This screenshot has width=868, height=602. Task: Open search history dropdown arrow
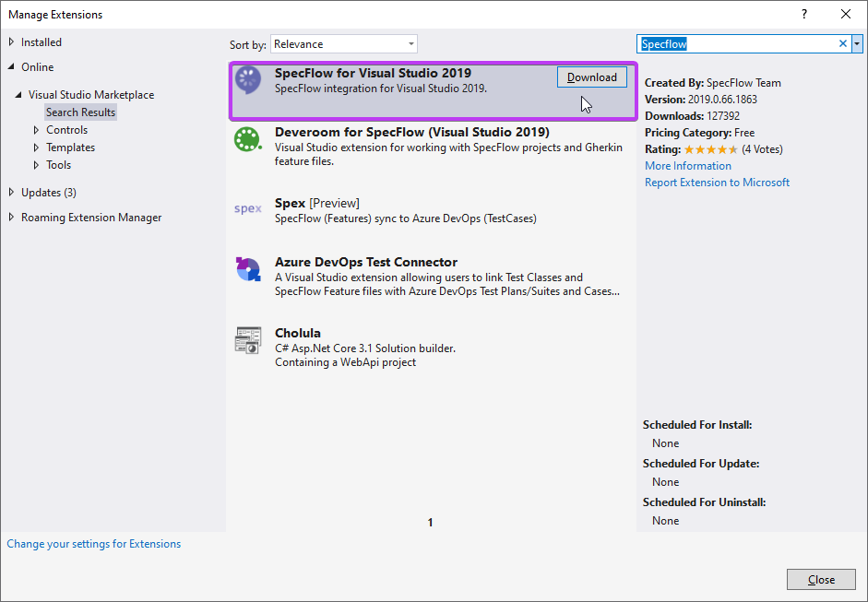857,43
